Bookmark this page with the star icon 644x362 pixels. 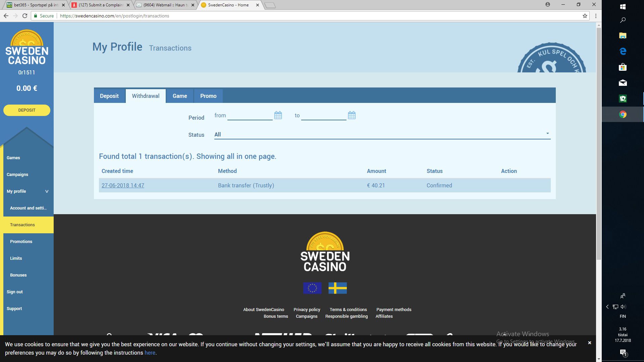point(585,16)
